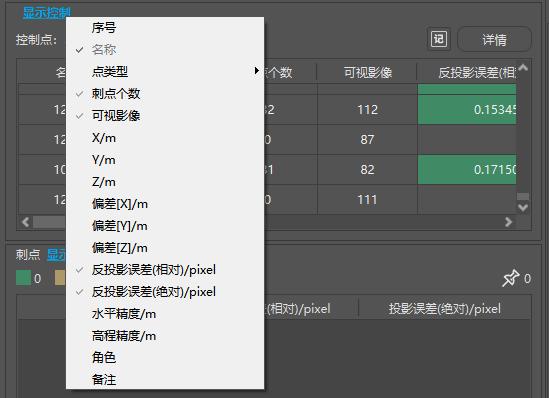Click the table scroll up arrow
This screenshot has width=549, height=398.
523,67
